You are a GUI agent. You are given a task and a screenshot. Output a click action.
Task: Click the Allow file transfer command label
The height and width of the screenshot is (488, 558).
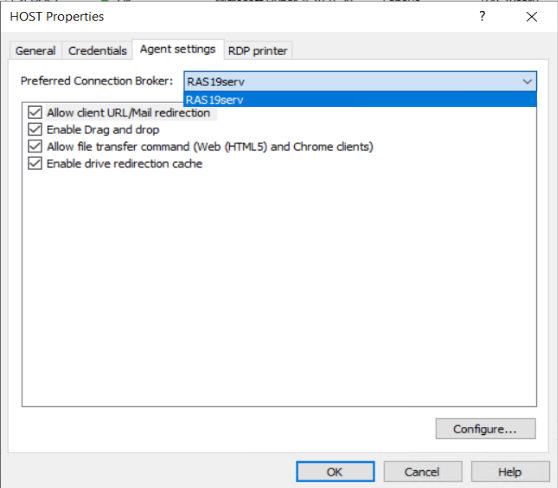210,147
